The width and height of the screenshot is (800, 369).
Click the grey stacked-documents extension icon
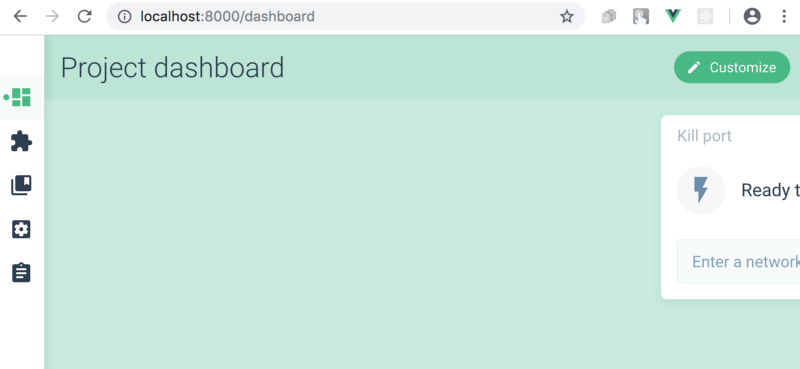coord(609,16)
